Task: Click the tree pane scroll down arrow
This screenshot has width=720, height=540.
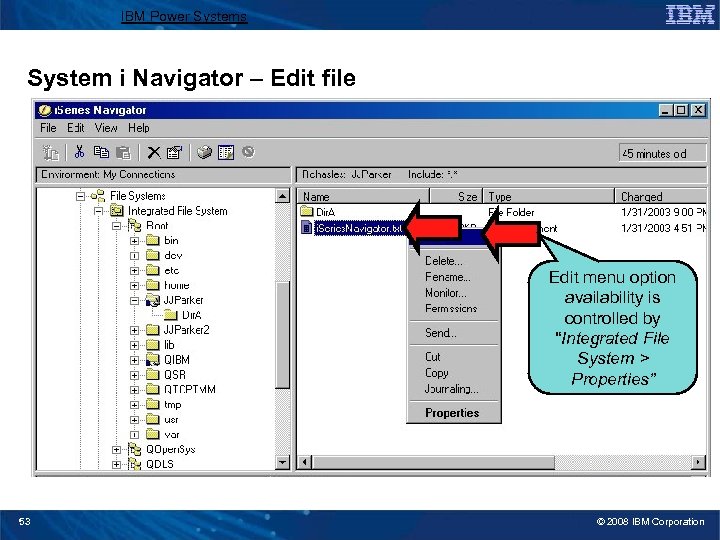Action: click(x=283, y=462)
